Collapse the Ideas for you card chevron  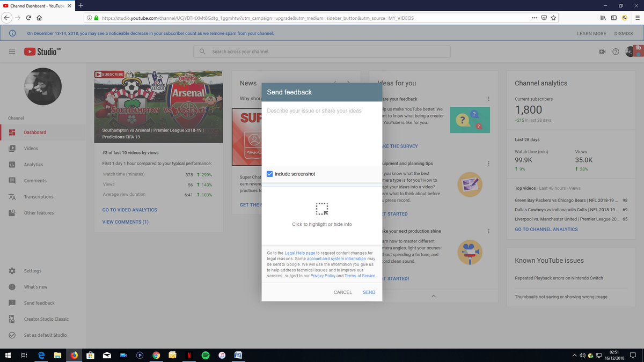click(434, 296)
